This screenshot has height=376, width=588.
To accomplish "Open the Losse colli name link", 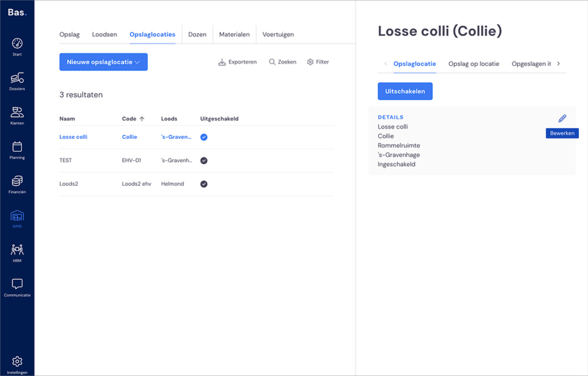I will click(x=73, y=137).
